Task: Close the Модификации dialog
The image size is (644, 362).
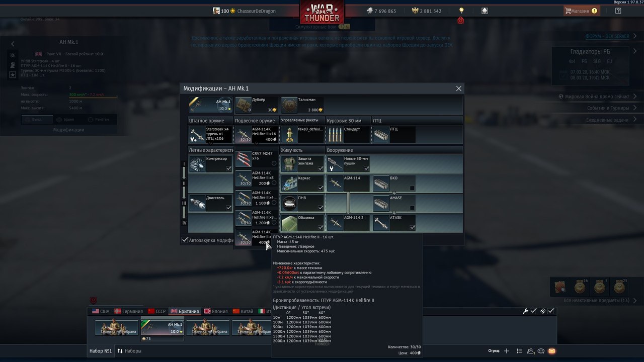Action: tap(458, 88)
